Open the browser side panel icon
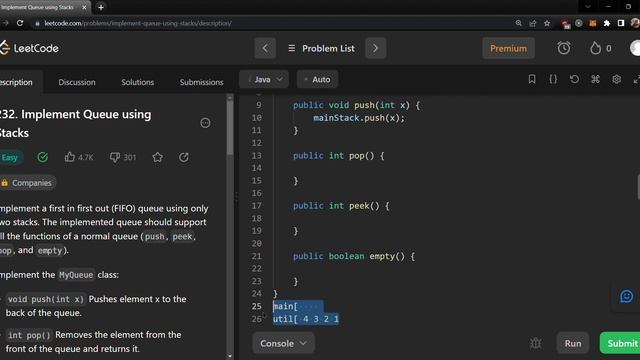The image size is (640, 360). pos(621,23)
